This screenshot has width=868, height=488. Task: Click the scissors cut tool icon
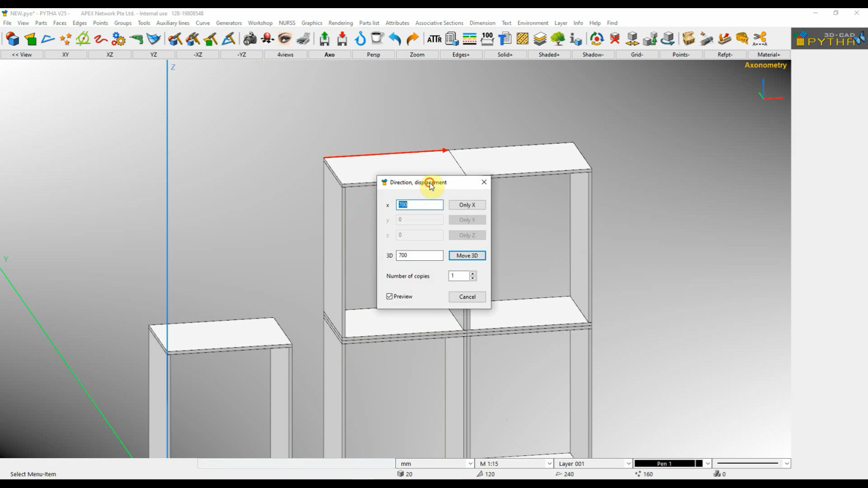pyautogui.click(x=760, y=39)
